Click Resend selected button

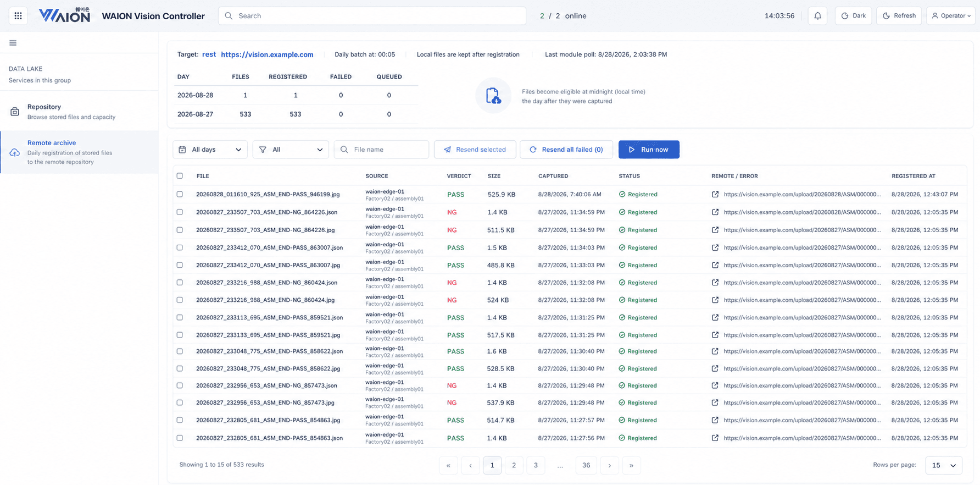tap(475, 150)
